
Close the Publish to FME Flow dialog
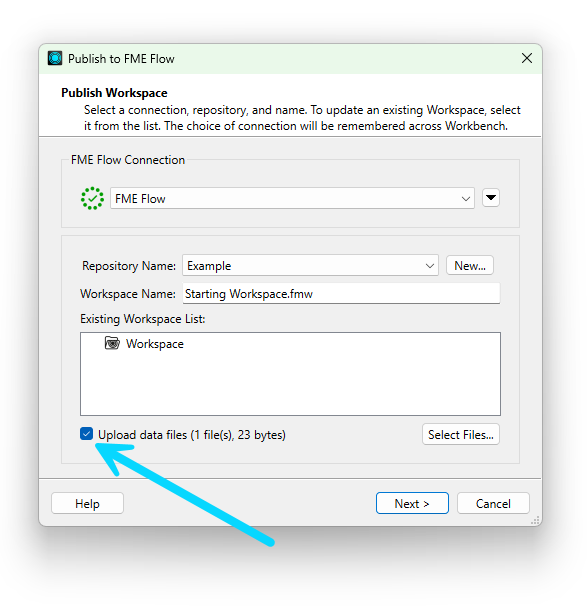[x=527, y=58]
